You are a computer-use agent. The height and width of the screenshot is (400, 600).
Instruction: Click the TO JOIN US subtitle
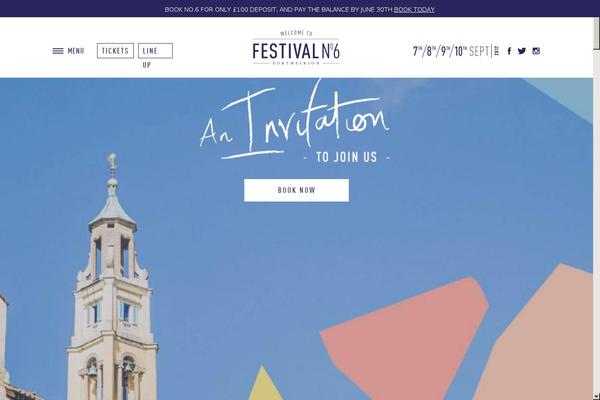pyautogui.click(x=346, y=157)
